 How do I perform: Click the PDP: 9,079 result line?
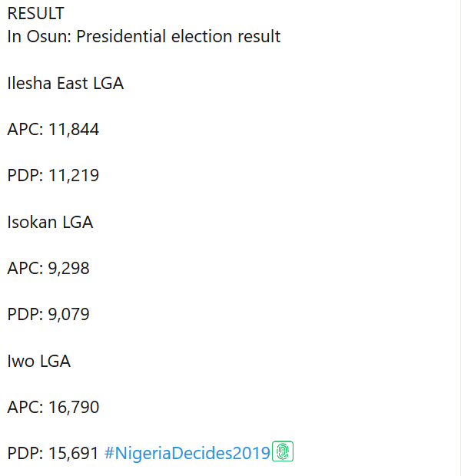pos(48,315)
